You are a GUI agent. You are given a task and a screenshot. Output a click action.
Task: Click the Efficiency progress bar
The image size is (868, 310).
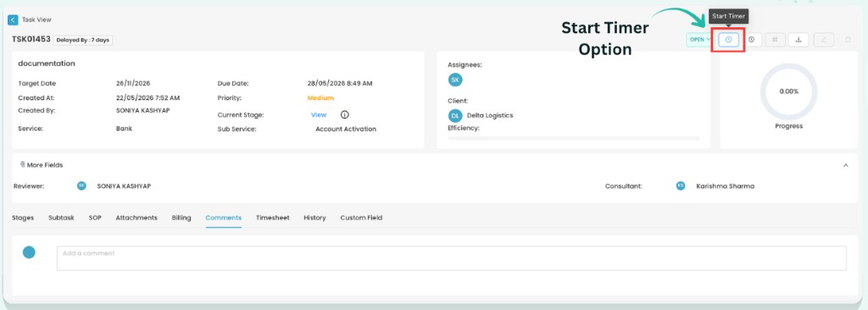574,138
